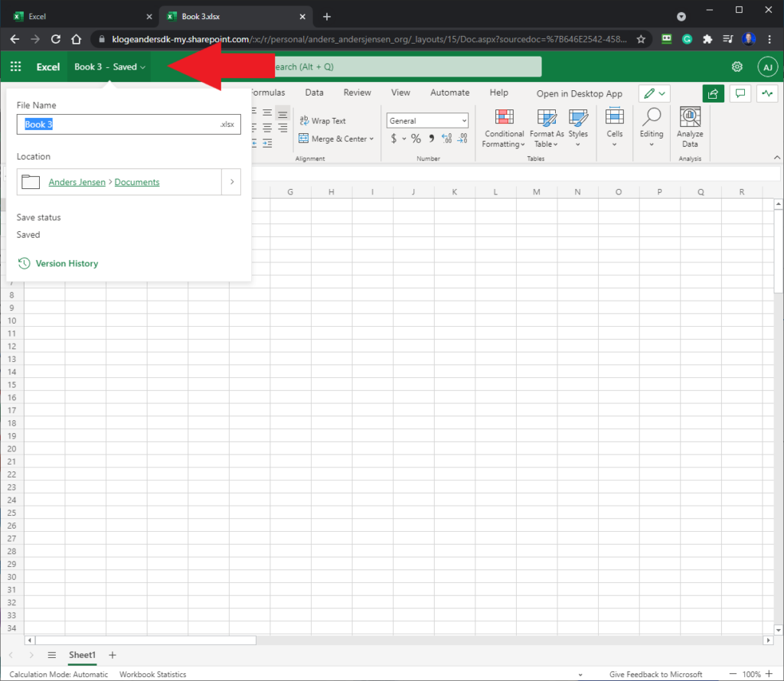This screenshot has height=681, width=784.
Task: Click zoom in plus on zoom control
Action: 769,674
